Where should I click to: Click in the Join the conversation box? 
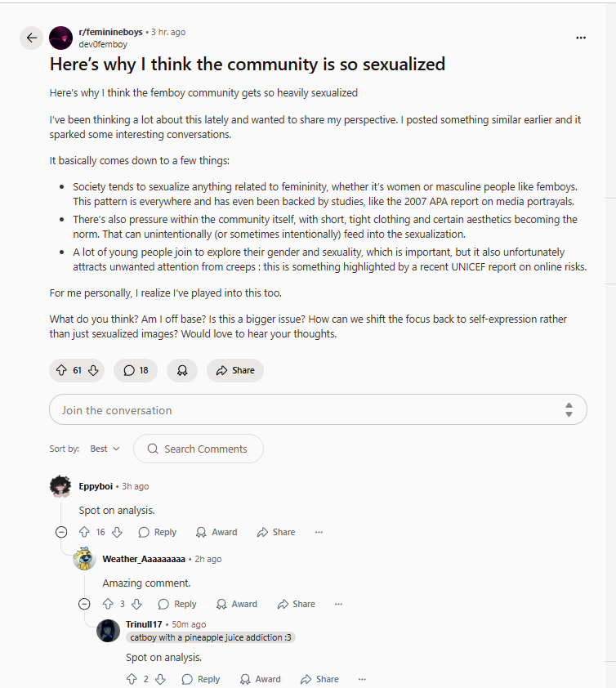(x=302, y=410)
